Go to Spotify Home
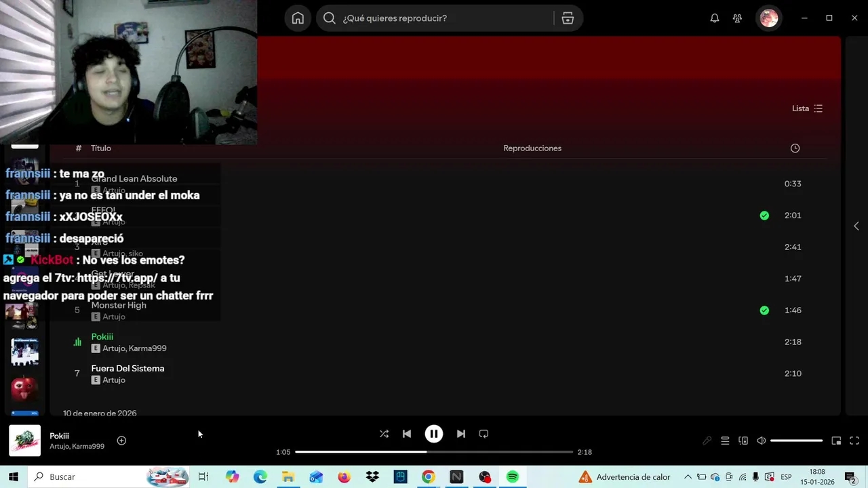 [x=298, y=18]
